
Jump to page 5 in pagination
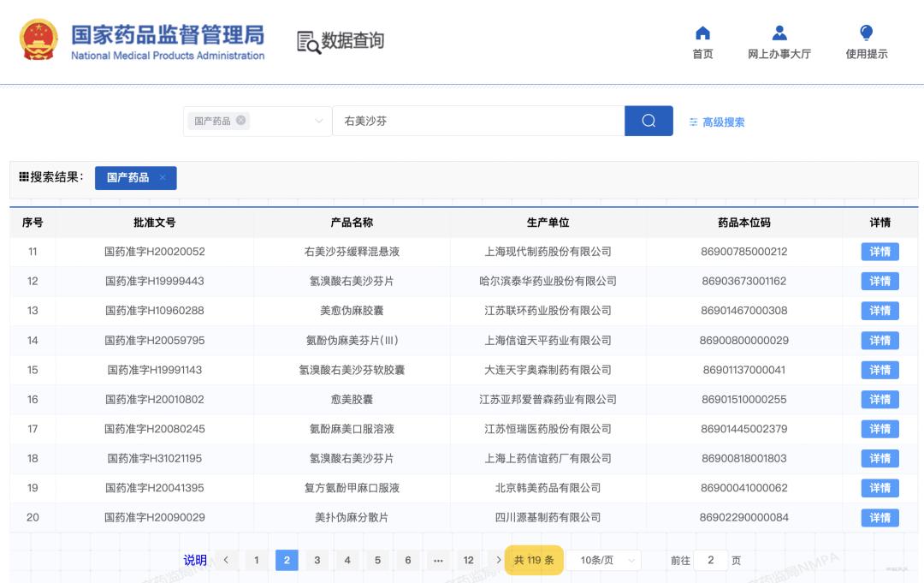376,559
